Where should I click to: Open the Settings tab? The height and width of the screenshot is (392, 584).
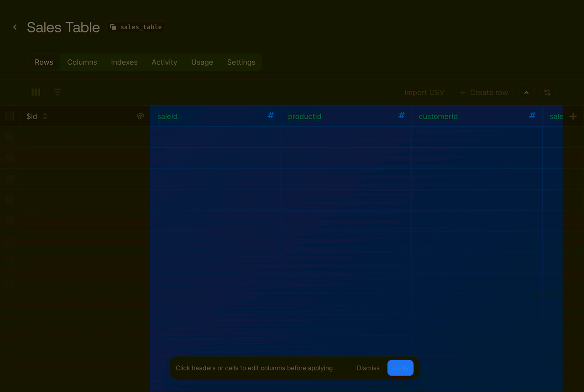(241, 62)
